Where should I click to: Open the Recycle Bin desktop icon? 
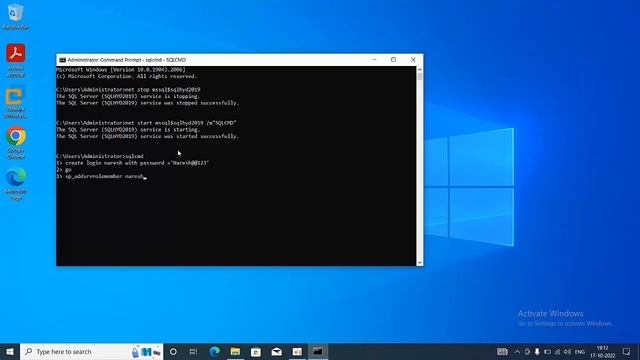[x=16, y=16]
